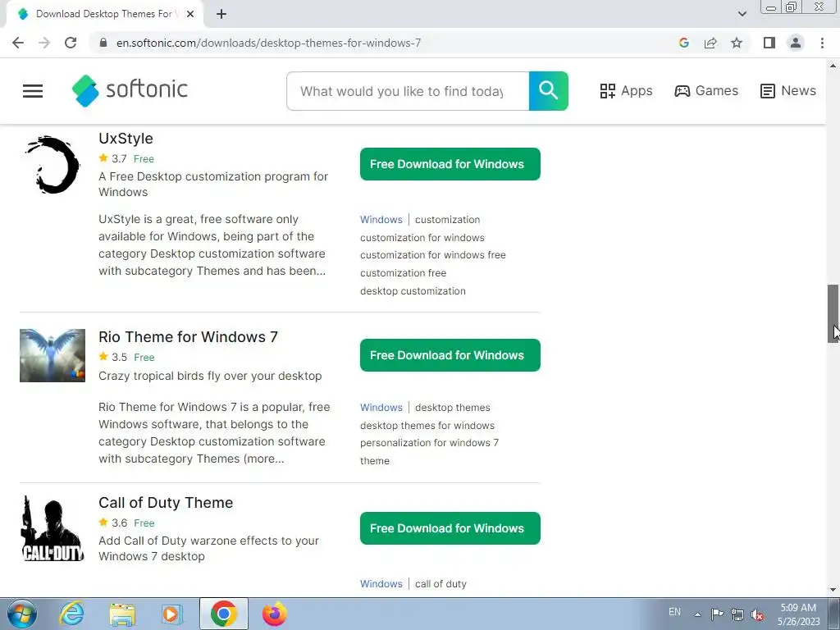Click Windows tag under Call of Duty
The width and height of the screenshot is (840, 630).
click(x=381, y=583)
